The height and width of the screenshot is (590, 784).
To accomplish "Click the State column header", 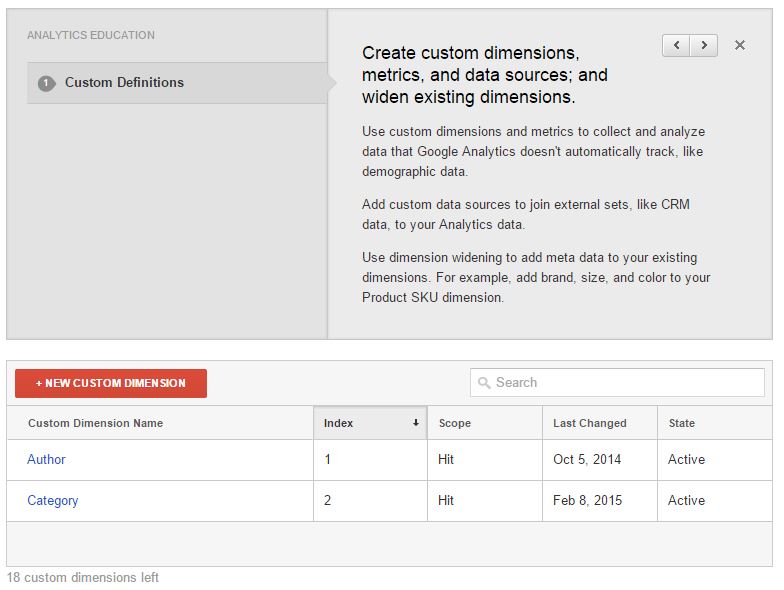I will click(682, 423).
